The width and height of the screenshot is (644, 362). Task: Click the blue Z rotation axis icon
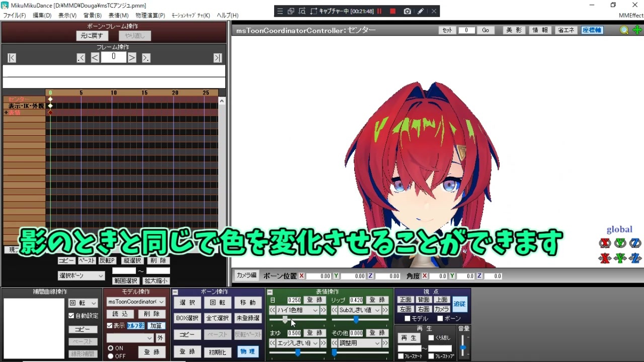(635, 243)
